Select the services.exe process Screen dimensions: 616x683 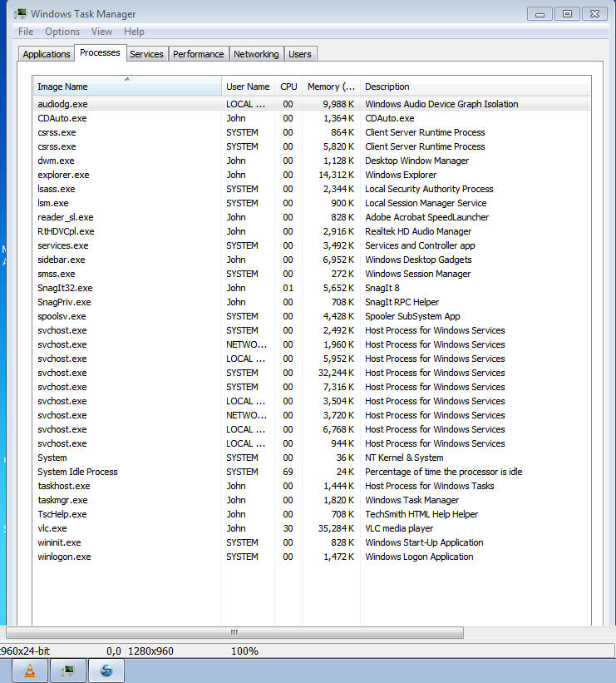click(312, 245)
